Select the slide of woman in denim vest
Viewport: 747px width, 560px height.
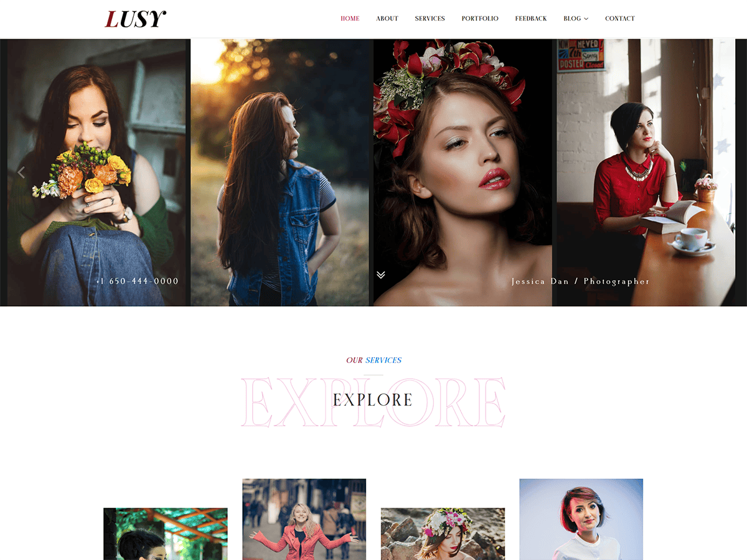pos(280,172)
